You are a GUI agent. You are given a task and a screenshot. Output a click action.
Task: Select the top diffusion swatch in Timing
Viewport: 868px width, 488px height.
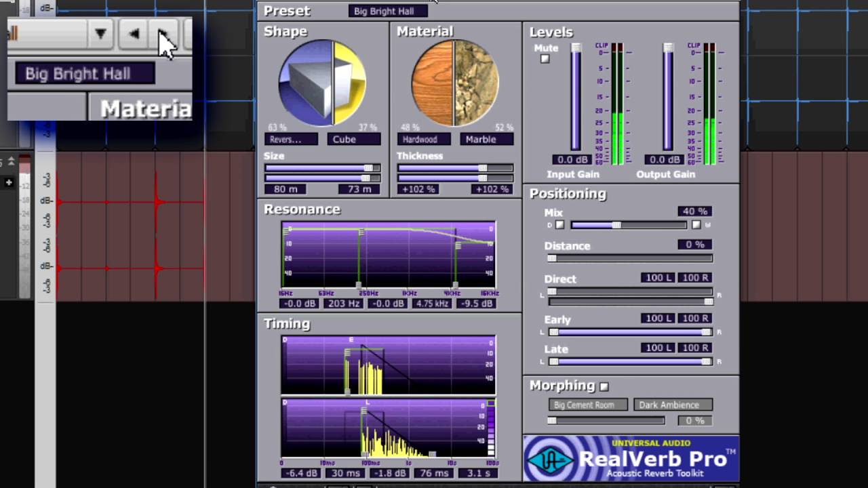(x=492, y=403)
